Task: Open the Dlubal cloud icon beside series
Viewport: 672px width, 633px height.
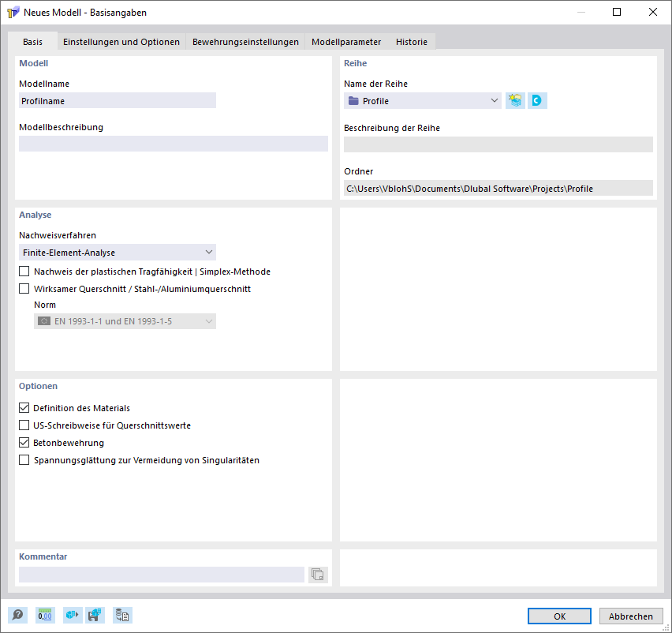Action: tap(537, 100)
